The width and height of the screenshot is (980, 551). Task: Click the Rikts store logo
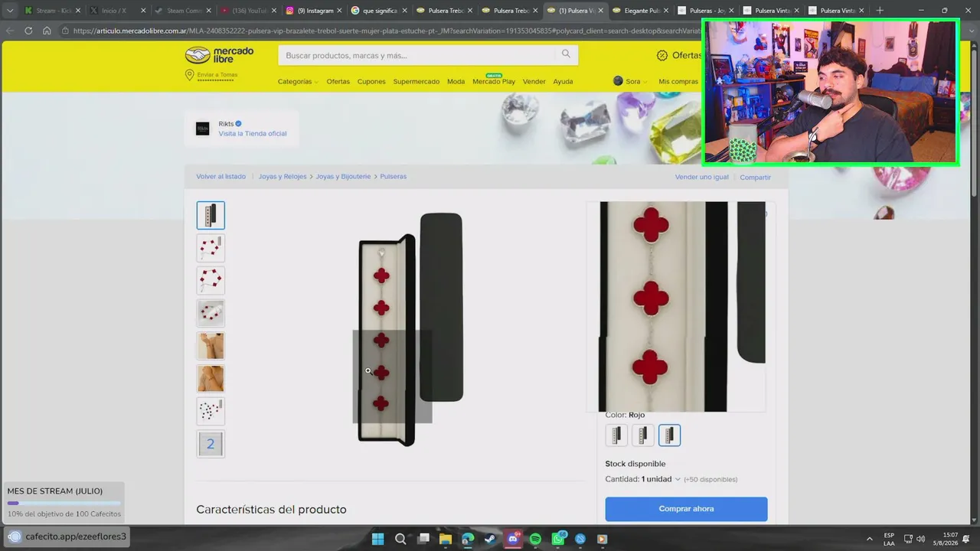tap(202, 129)
